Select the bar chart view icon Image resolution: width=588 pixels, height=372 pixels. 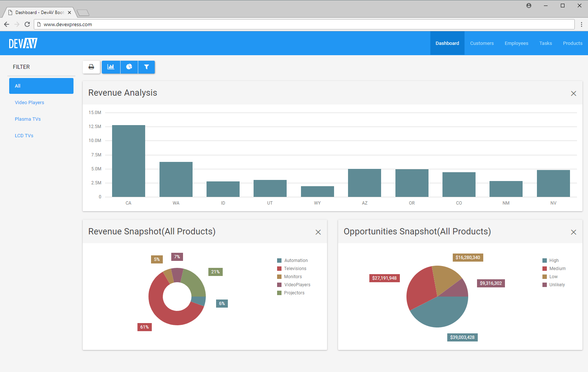click(111, 67)
